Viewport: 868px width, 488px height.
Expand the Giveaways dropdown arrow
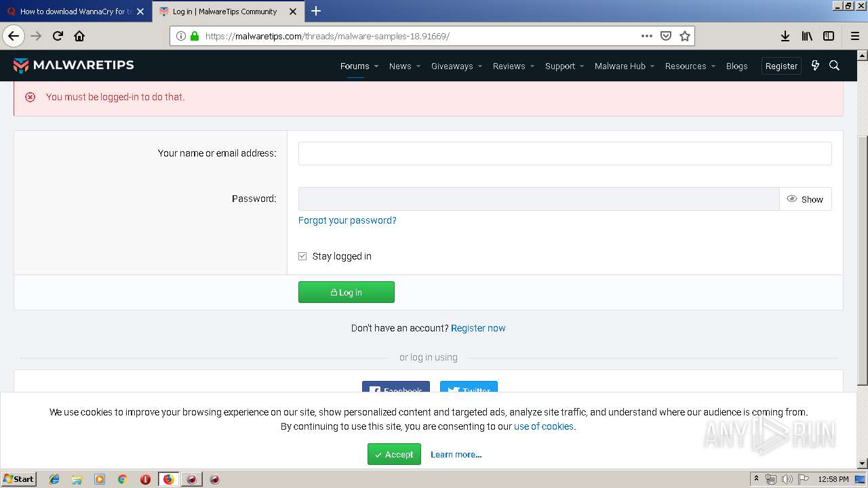click(479, 66)
